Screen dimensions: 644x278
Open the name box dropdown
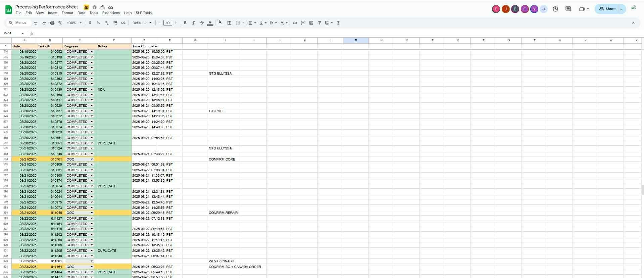pyautogui.click(x=22, y=33)
